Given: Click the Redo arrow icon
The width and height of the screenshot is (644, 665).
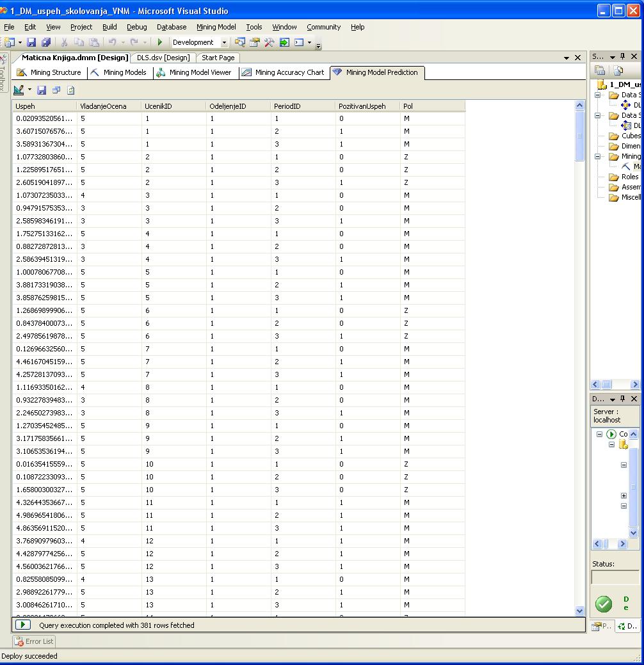Looking at the screenshot, I should [x=134, y=42].
